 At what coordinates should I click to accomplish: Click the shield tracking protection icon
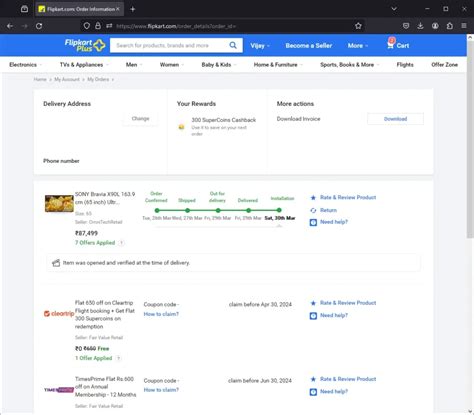pos(87,26)
